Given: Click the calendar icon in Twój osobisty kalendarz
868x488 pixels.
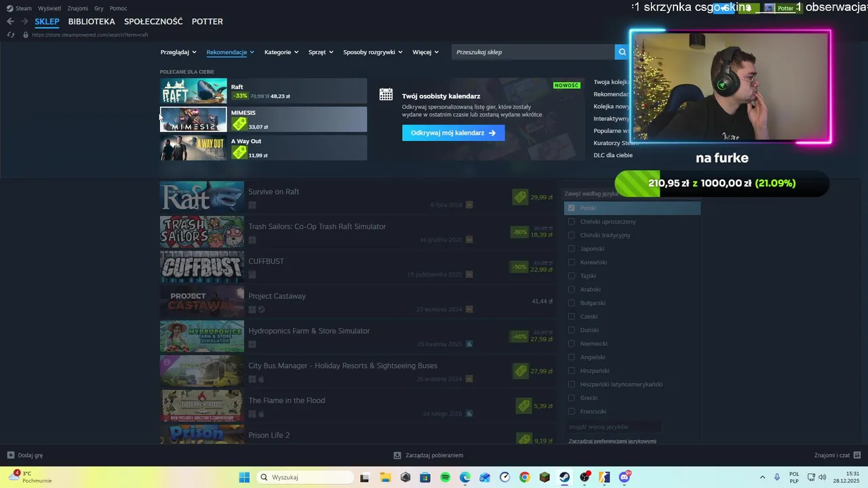Looking at the screenshot, I should click(386, 95).
